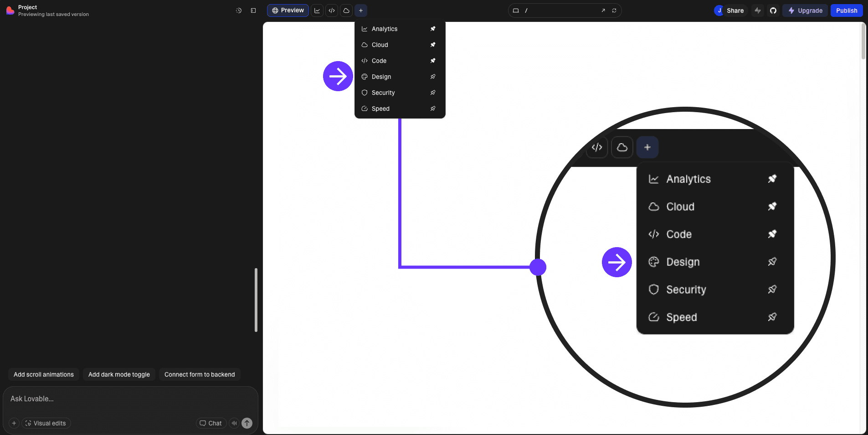Select Security from the dropdown menu
Screen dimensions: 868x435
383,93
